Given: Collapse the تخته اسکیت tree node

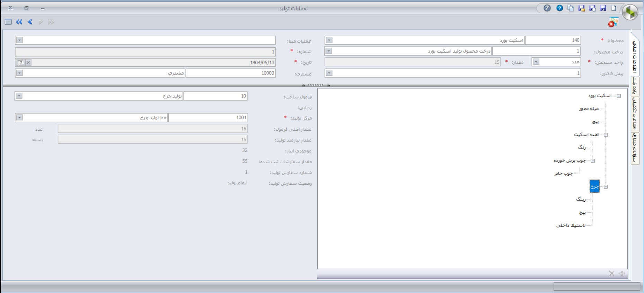Looking at the screenshot, I should [x=606, y=135].
